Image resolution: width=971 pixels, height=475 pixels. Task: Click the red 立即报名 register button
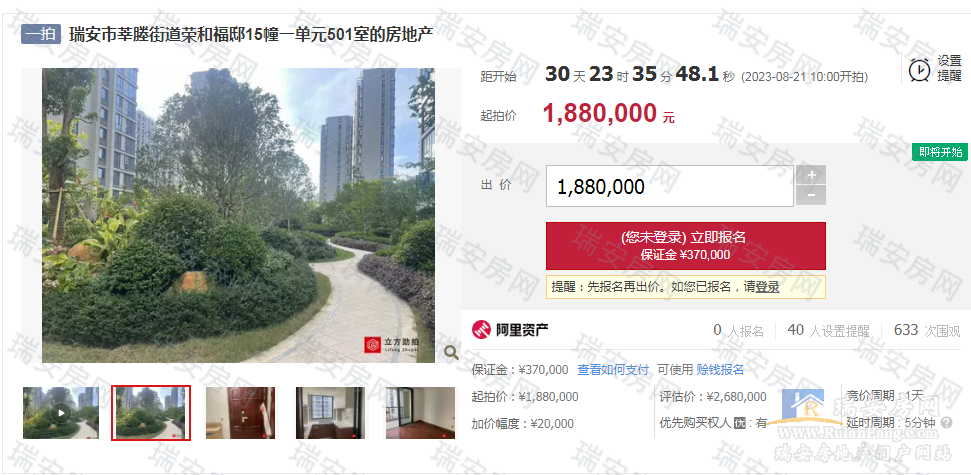coord(686,246)
